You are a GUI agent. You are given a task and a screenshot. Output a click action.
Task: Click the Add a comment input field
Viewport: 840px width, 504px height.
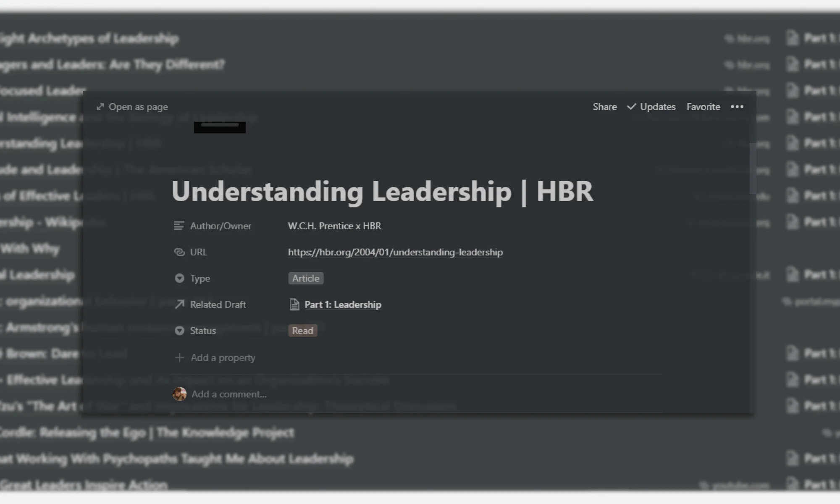click(229, 394)
